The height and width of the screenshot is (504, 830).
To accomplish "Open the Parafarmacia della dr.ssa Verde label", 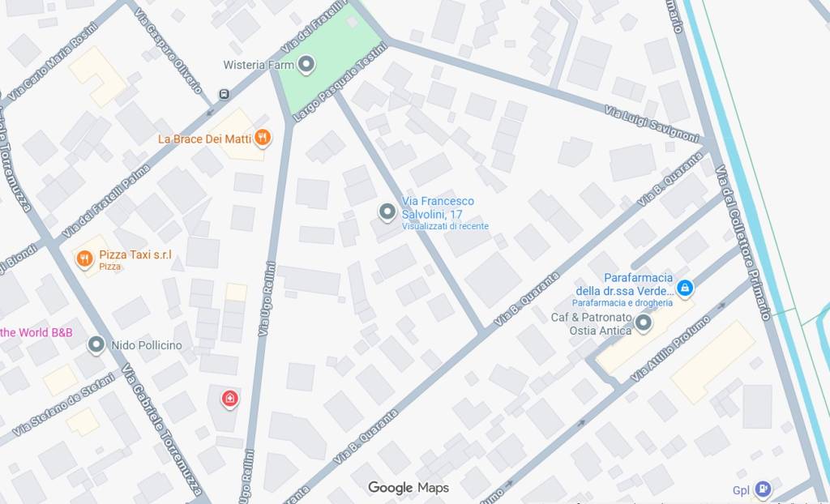I will click(625, 284).
